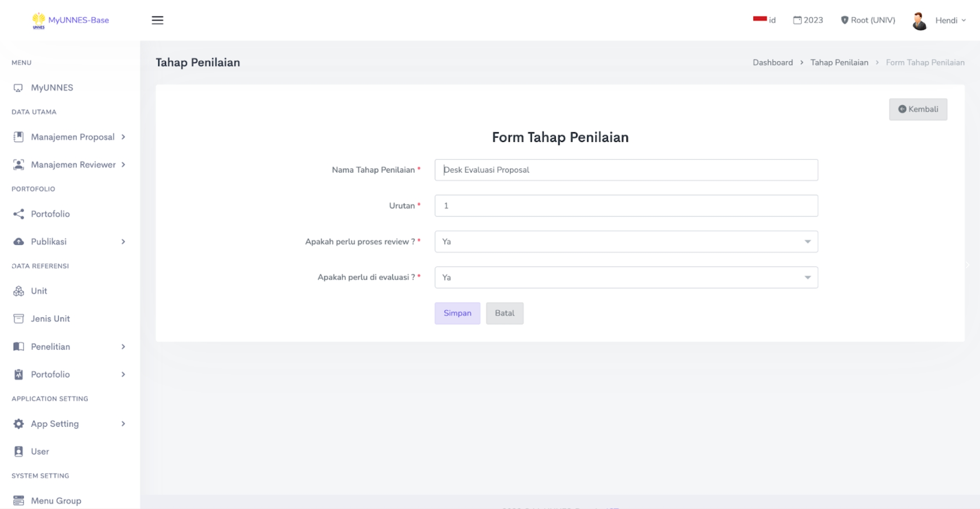Image resolution: width=980 pixels, height=509 pixels.
Task: Click the Kembali back button
Action: pyautogui.click(x=918, y=109)
